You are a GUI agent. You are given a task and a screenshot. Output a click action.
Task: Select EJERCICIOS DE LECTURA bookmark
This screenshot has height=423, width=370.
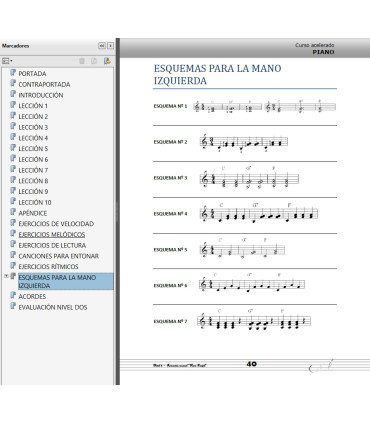52,245
